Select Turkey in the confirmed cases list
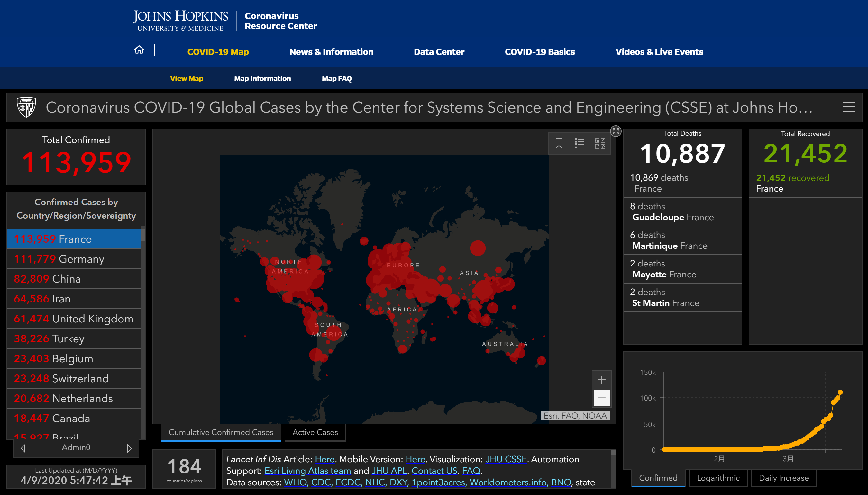The image size is (868, 495). click(x=74, y=338)
